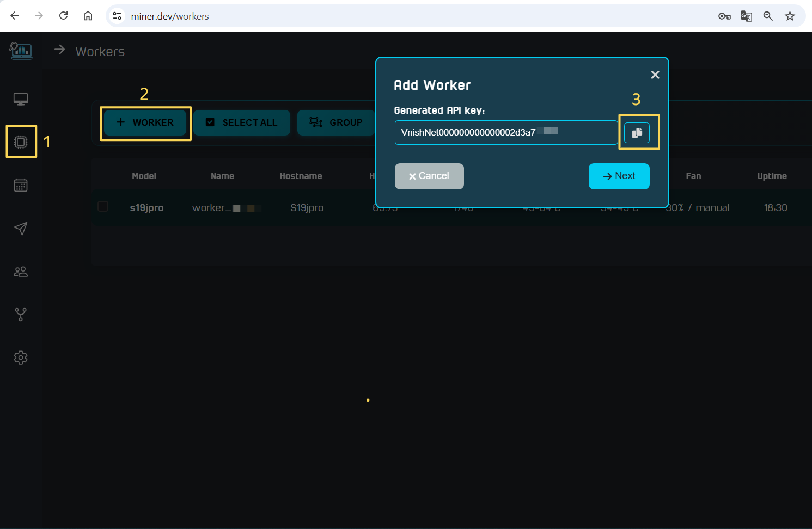Screen dimensions: 812x529
Task: Click the Workers page title
Action: (100, 52)
